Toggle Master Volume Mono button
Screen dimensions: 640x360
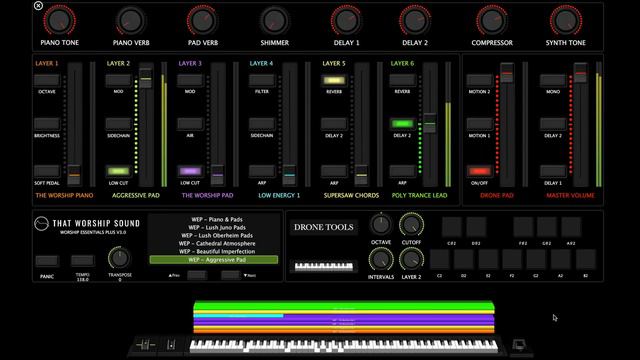553,80
